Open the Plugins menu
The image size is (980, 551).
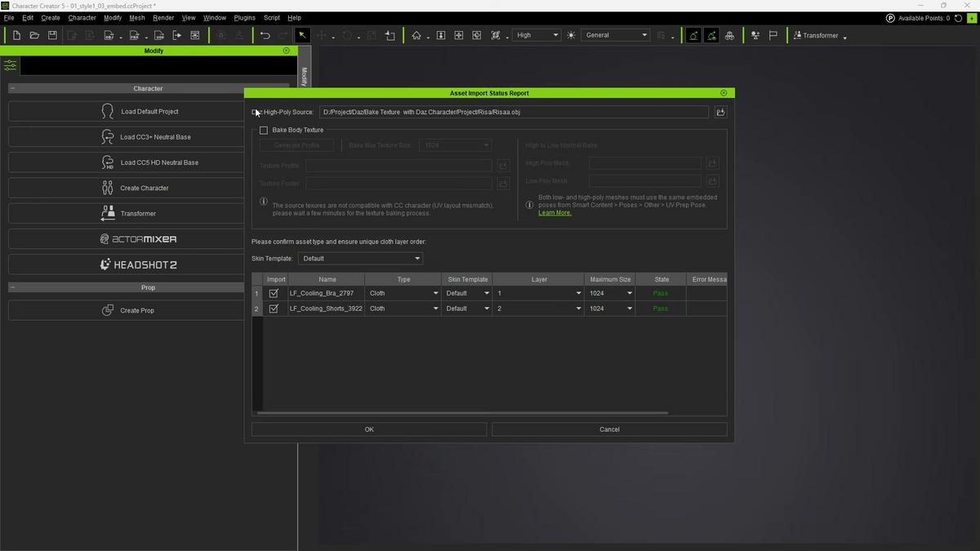(244, 17)
